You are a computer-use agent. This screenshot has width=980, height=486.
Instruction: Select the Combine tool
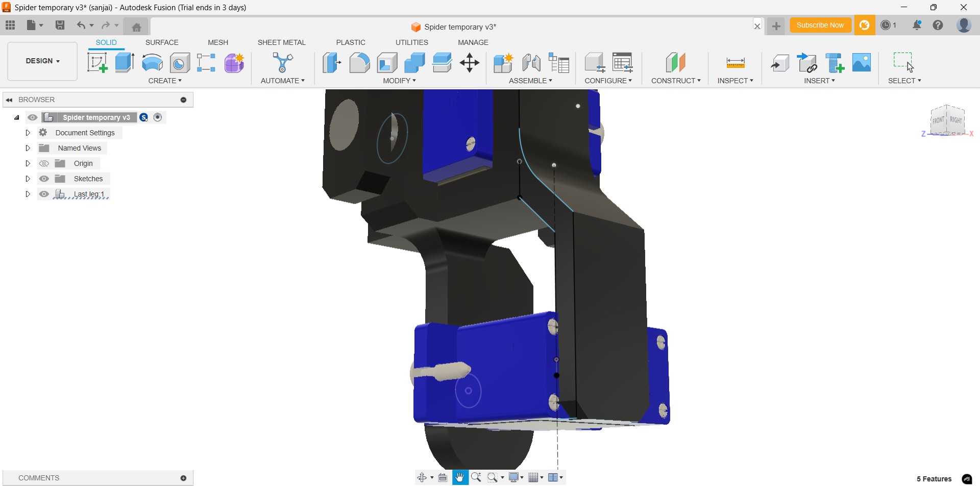[x=414, y=63]
